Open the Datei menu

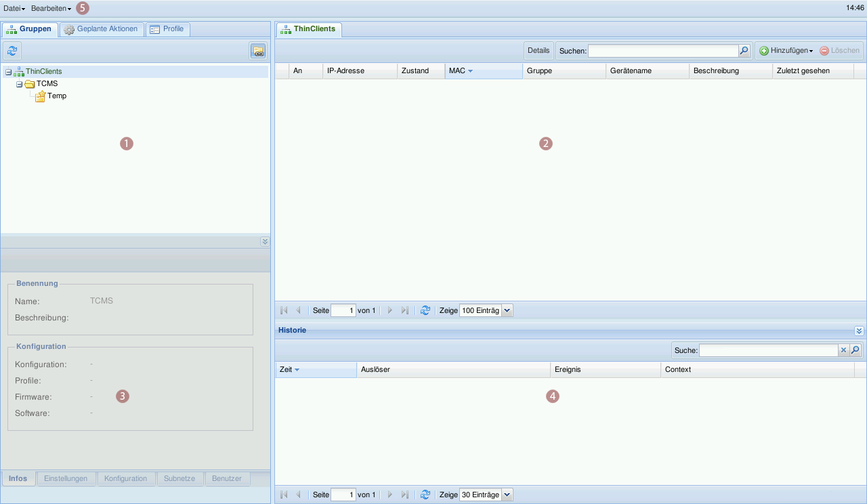click(14, 8)
